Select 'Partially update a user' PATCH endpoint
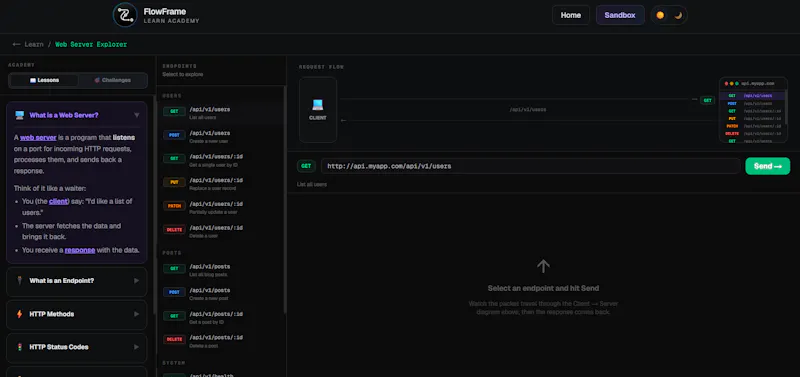Screen dimensions: 800x377 pyautogui.click(x=221, y=207)
